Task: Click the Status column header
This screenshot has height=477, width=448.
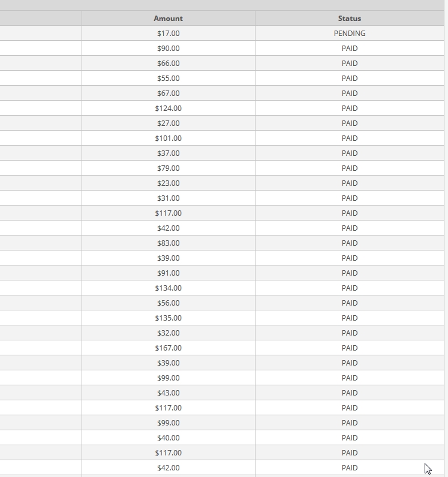Action: pyautogui.click(x=349, y=19)
